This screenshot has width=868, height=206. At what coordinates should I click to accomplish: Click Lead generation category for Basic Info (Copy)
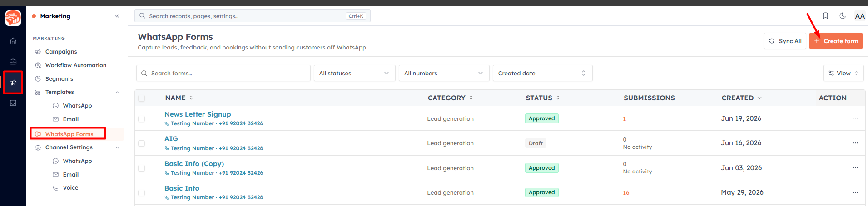tap(450, 168)
